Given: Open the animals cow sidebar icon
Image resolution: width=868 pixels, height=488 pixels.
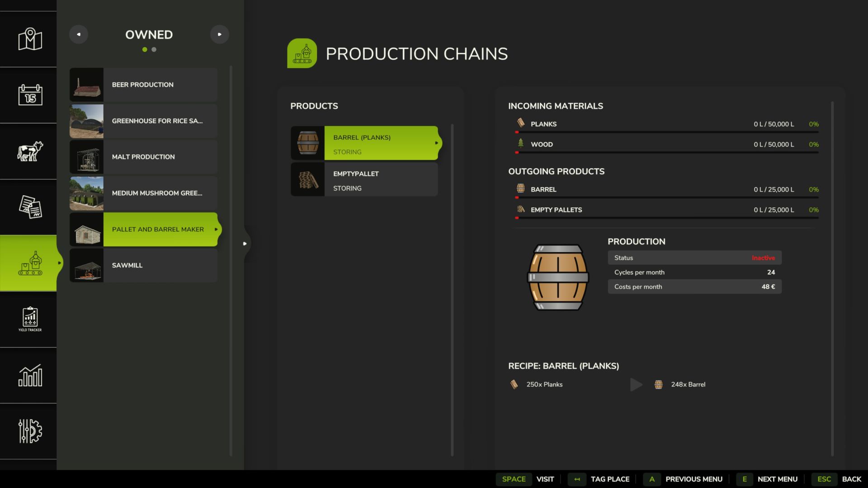Looking at the screenshot, I should (x=30, y=151).
